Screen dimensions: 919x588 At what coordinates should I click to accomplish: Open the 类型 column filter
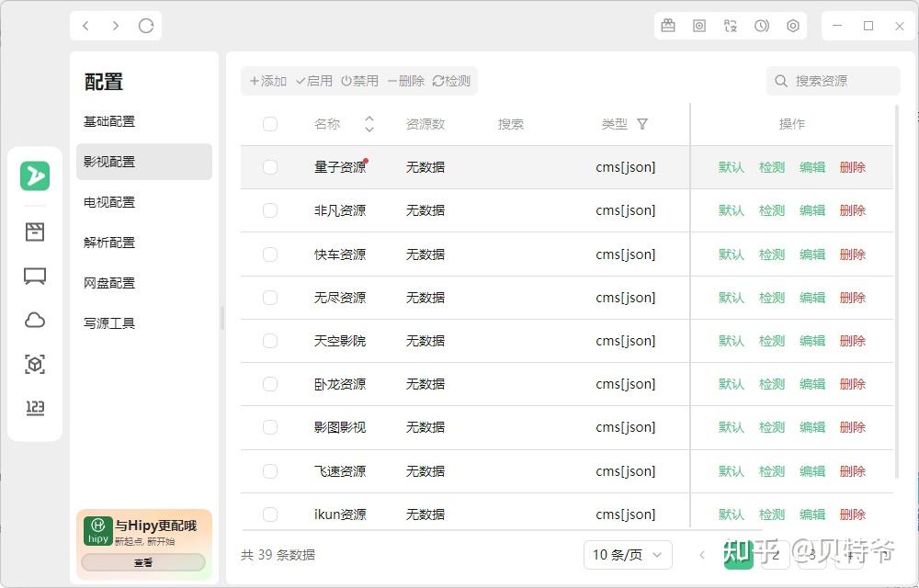point(642,124)
